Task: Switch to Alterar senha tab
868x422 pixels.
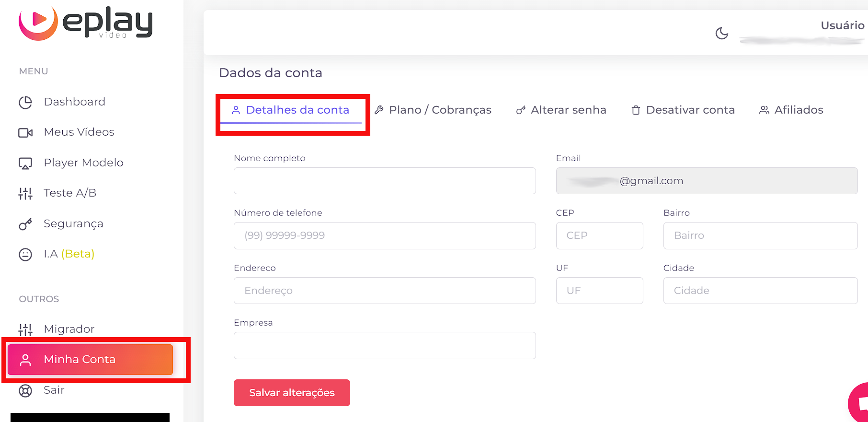Action: pyautogui.click(x=561, y=110)
